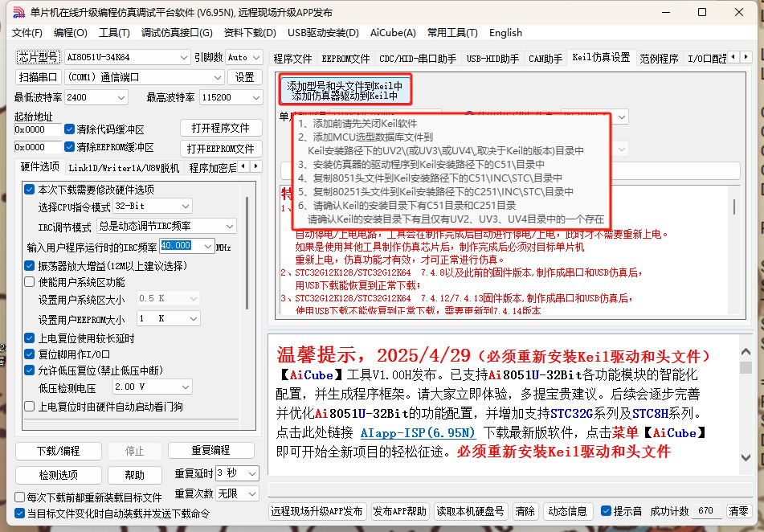Click the 设置 button beside the COM port
The width and height of the screenshot is (764, 532).
[x=244, y=77]
